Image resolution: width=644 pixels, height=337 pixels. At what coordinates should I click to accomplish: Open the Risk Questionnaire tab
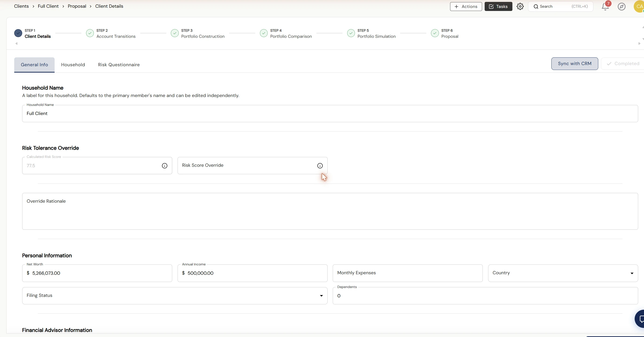click(x=119, y=65)
